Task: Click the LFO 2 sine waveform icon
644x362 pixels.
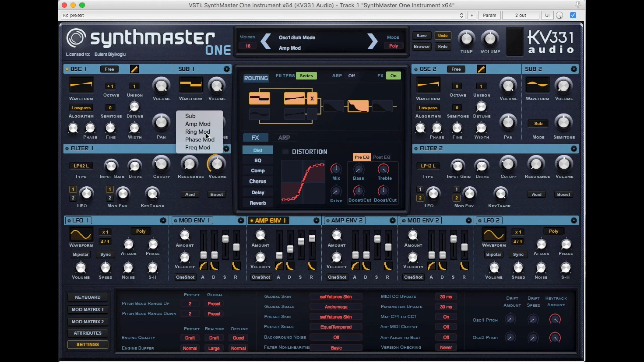Action: [494, 234]
